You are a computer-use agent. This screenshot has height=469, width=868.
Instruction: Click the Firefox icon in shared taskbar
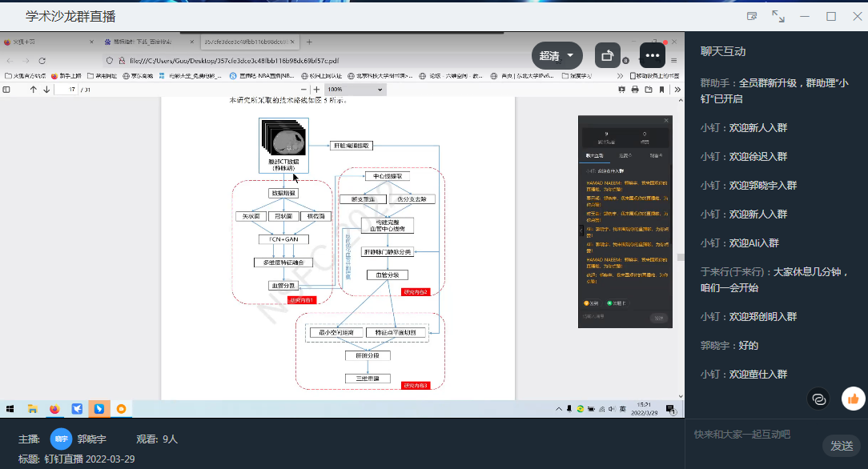coord(54,409)
